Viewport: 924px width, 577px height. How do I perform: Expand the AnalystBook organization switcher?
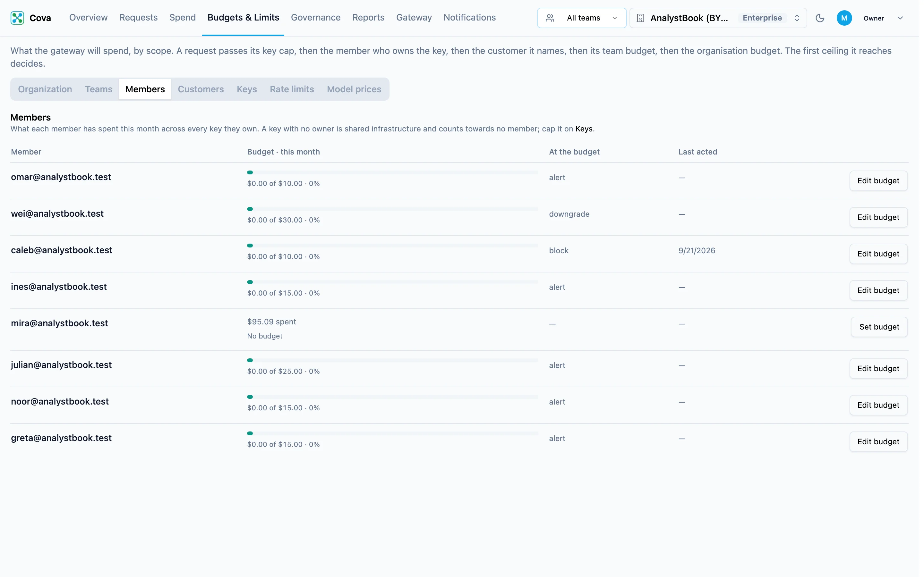pyautogui.click(x=718, y=18)
